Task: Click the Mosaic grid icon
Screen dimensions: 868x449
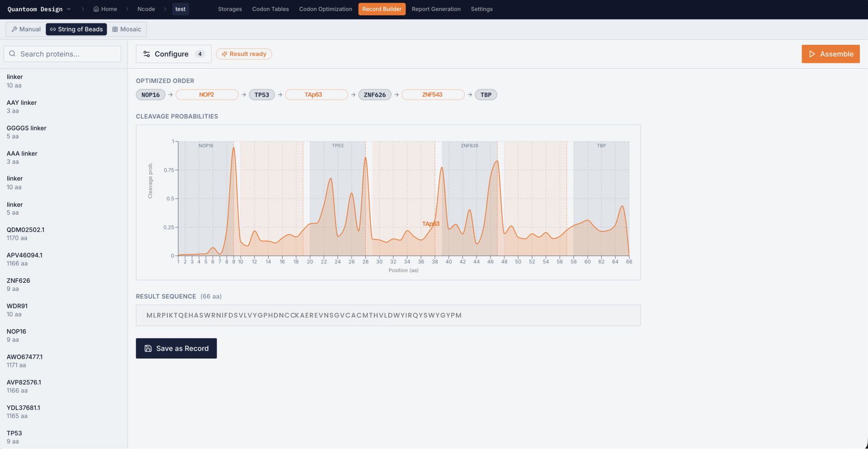Action: [115, 29]
